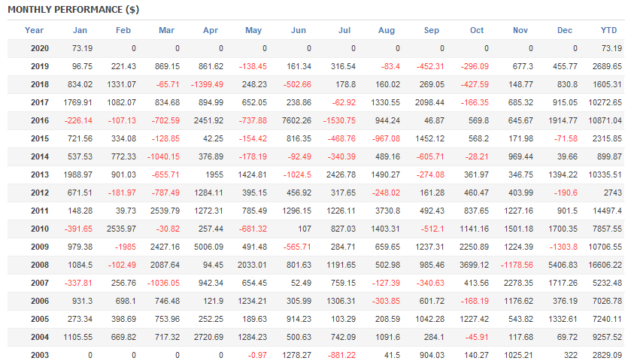The height and width of the screenshot is (364, 634).
Task: Select the YTD column header
Action: [608, 30]
